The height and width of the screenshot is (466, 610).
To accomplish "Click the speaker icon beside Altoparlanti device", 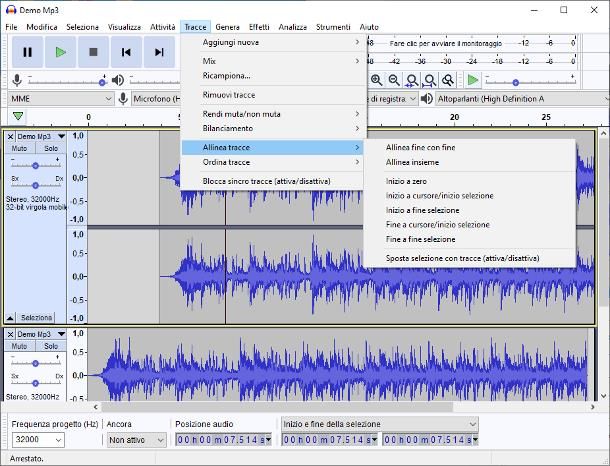I will click(x=427, y=99).
